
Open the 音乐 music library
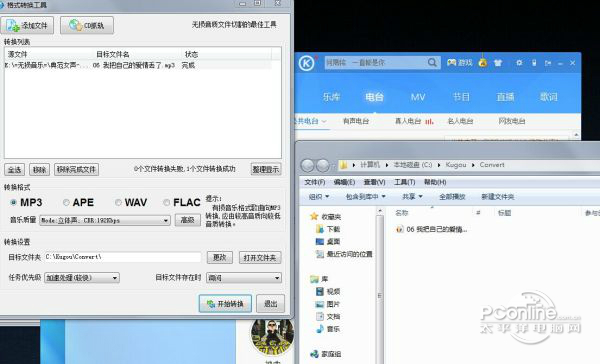[328, 329]
